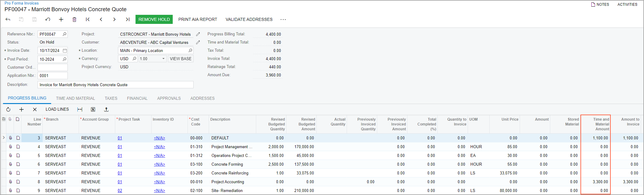Fit grid columns to width icon
644x195 pixels.
pos(80,109)
